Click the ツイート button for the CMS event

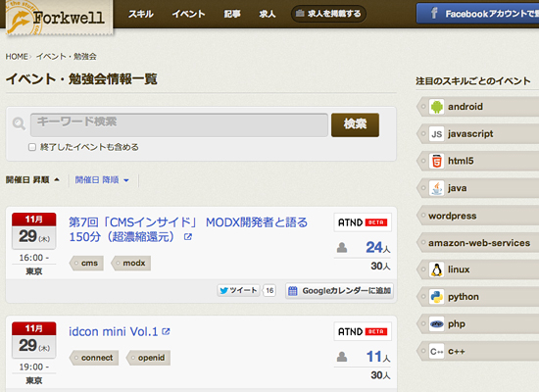click(x=238, y=290)
